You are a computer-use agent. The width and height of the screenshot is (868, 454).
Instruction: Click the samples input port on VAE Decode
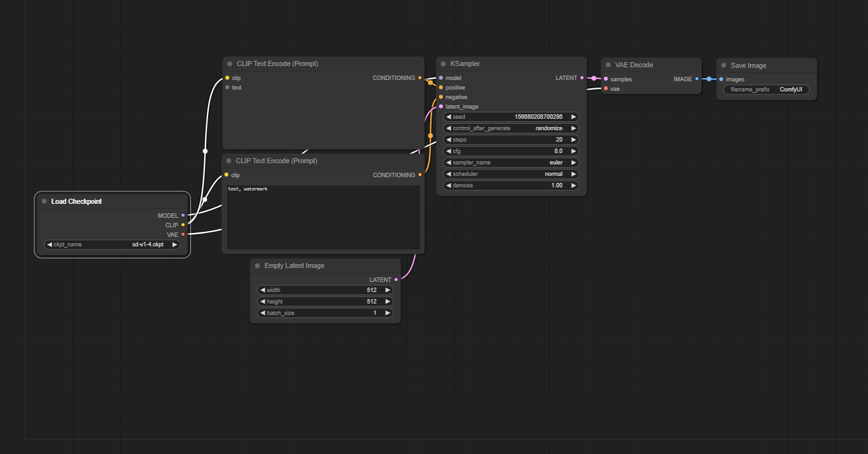coord(606,79)
